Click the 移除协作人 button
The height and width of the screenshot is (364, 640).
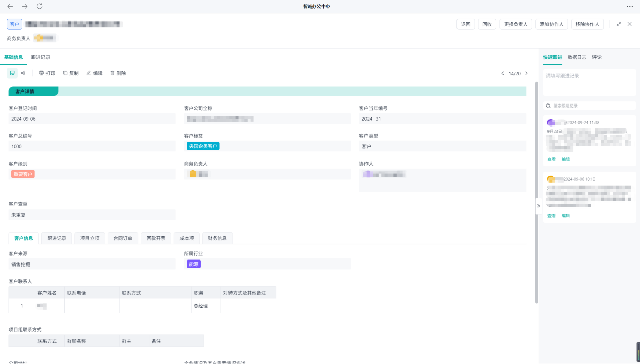tap(587, 24)
